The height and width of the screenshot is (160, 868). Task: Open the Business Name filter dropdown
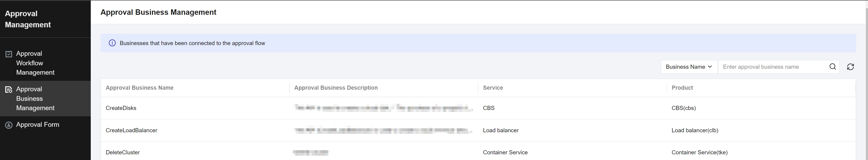(x=689, y=67)
